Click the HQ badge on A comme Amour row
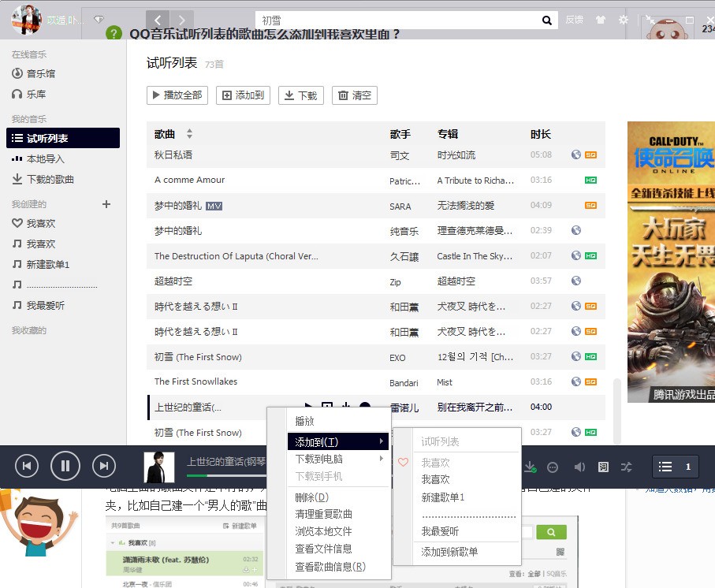 [590, 180]
